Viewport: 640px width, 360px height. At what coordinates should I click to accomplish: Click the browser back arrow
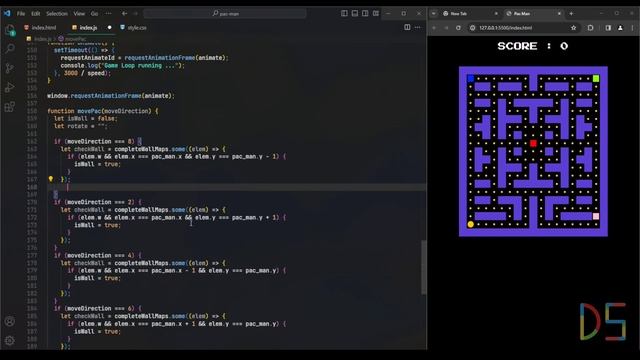point(434,28)
